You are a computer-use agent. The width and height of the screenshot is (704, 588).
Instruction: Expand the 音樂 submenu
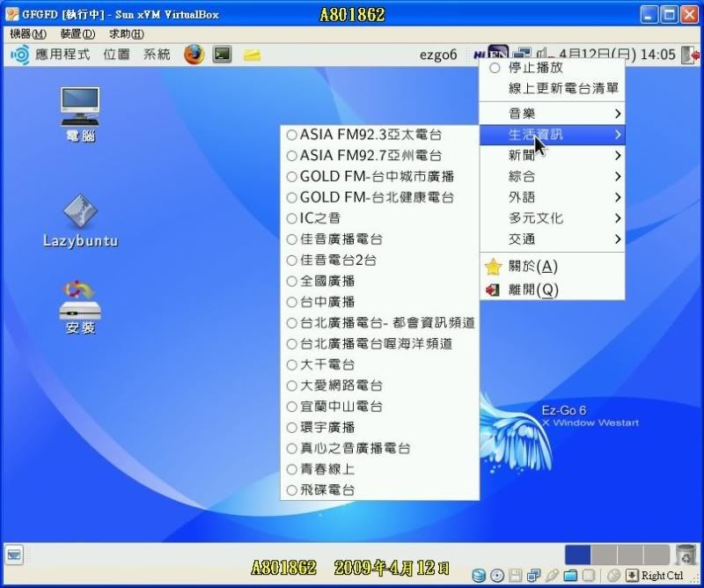pos(553,114)
